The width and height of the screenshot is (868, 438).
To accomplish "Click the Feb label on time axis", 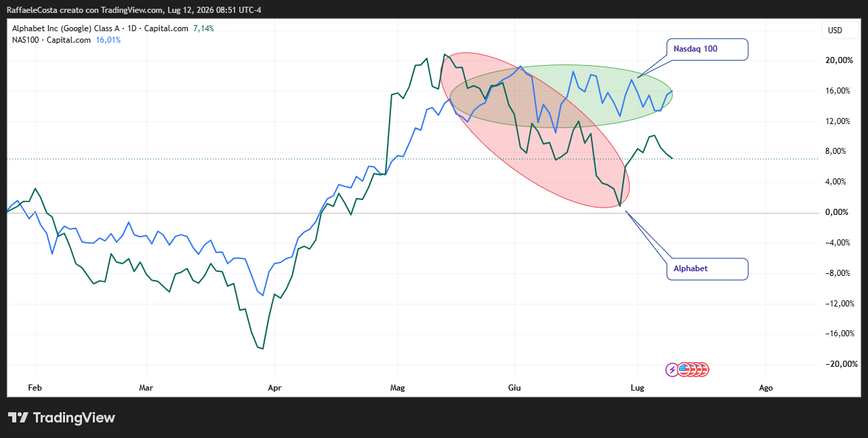I will coord(35,389).
